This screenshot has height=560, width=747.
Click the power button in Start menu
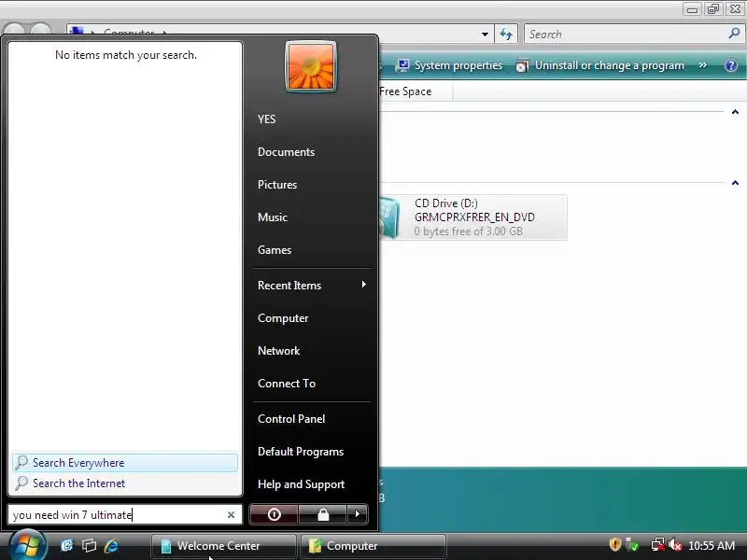pos(274,514)
